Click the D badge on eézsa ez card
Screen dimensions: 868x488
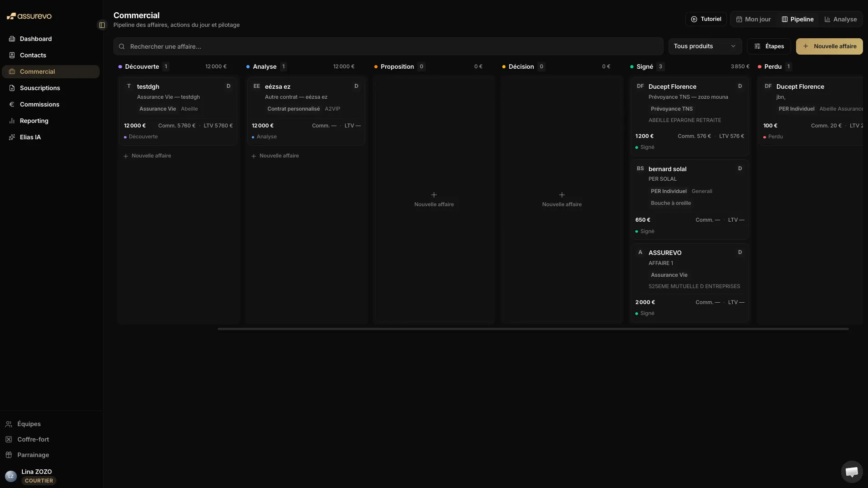pyautogui.click(x=357, y=86)
